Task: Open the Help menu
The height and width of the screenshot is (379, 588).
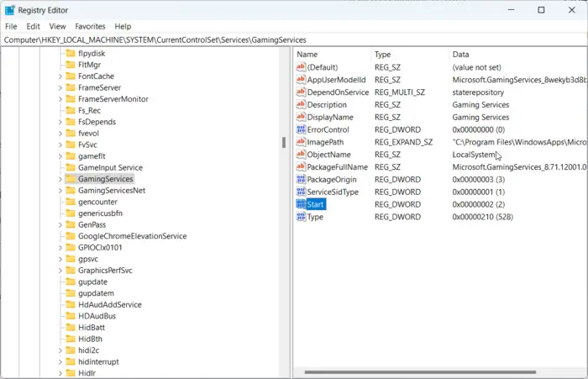Action: pos(123,26)
